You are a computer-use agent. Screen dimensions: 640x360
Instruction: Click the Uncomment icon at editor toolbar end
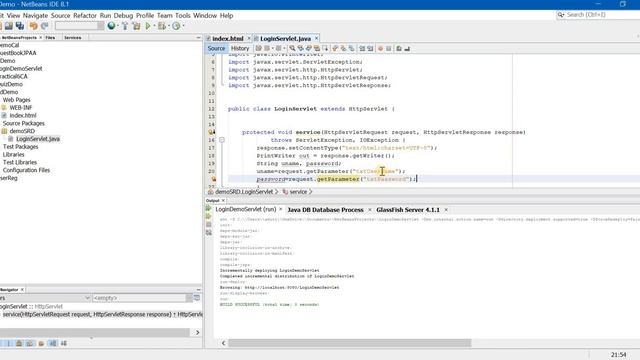click(x=407, y=49)
